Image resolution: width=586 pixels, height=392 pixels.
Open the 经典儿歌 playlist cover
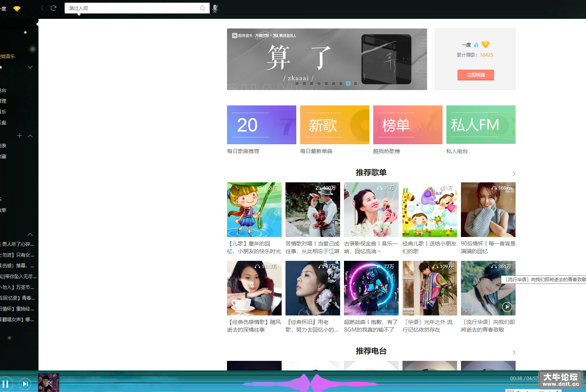pos(430,210)
